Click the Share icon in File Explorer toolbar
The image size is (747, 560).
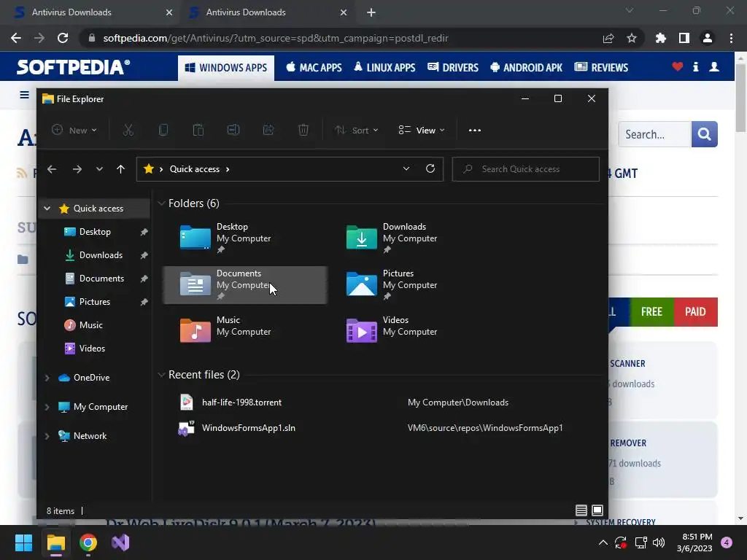268,130
